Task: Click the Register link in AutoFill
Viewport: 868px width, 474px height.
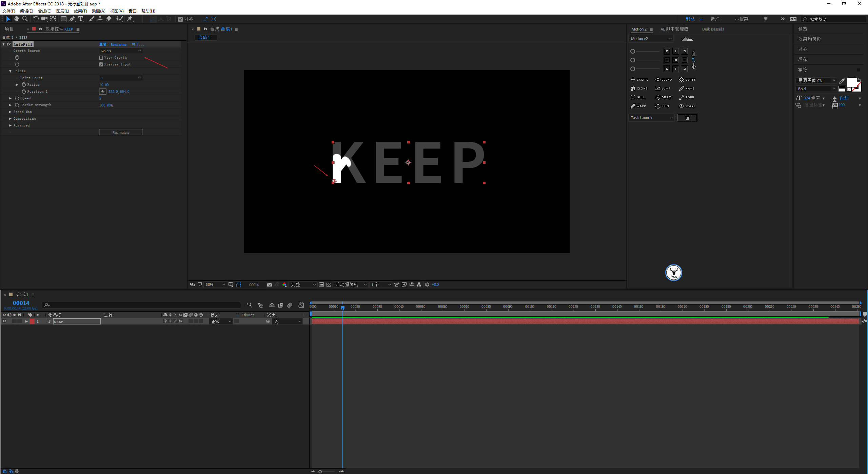Action: tap(119, 44)
